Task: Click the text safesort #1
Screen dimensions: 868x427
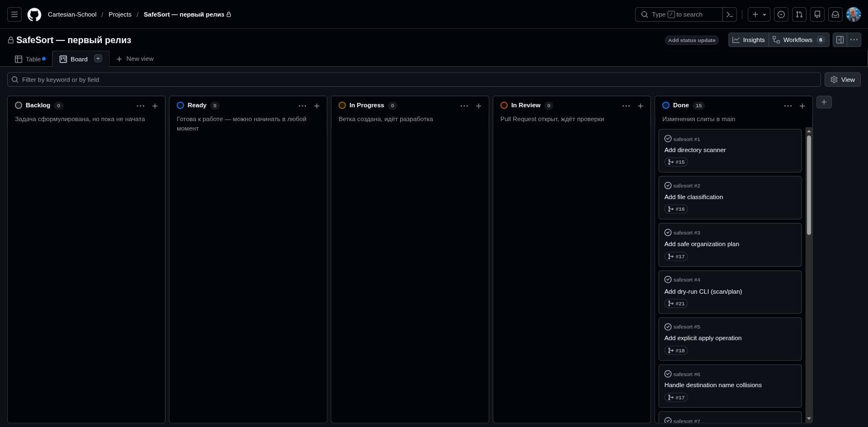Action: point(686,139)
